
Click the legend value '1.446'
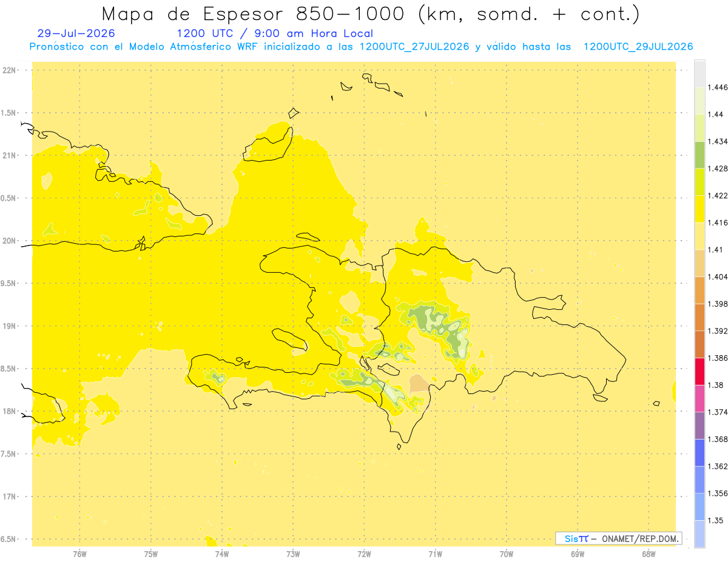(718, 87)
